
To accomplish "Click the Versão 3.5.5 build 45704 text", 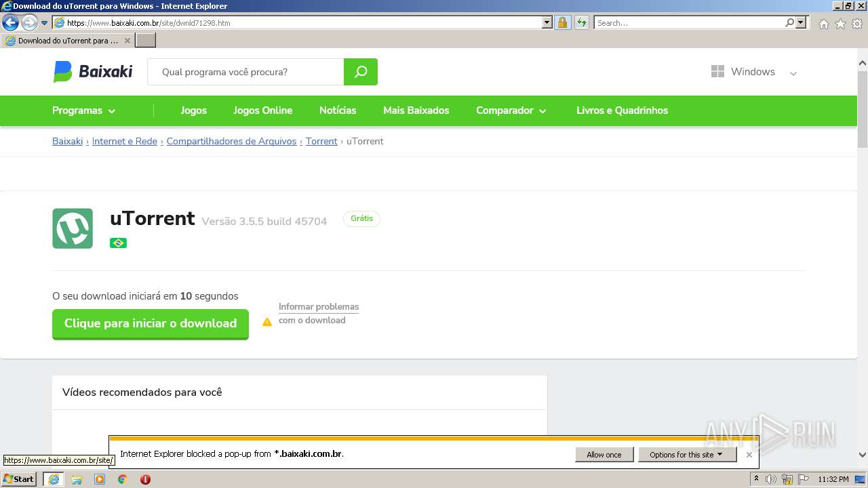I will (264, 222).
